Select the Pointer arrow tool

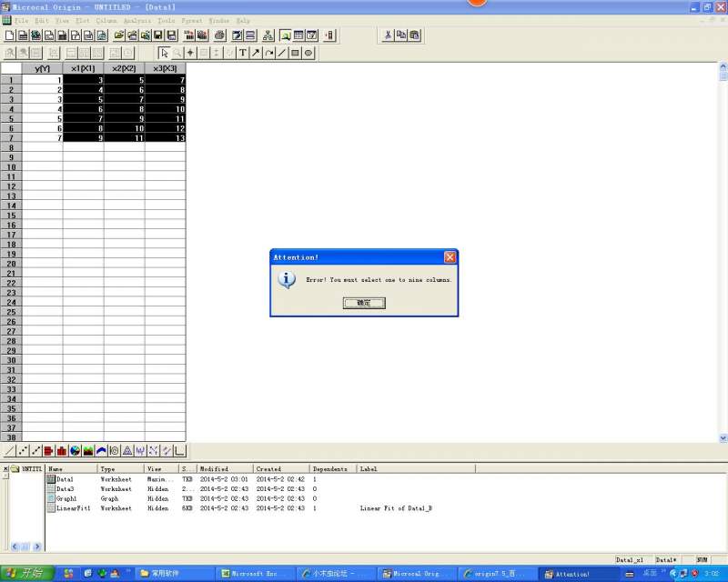pyautogui.click(x=164, y=53)
